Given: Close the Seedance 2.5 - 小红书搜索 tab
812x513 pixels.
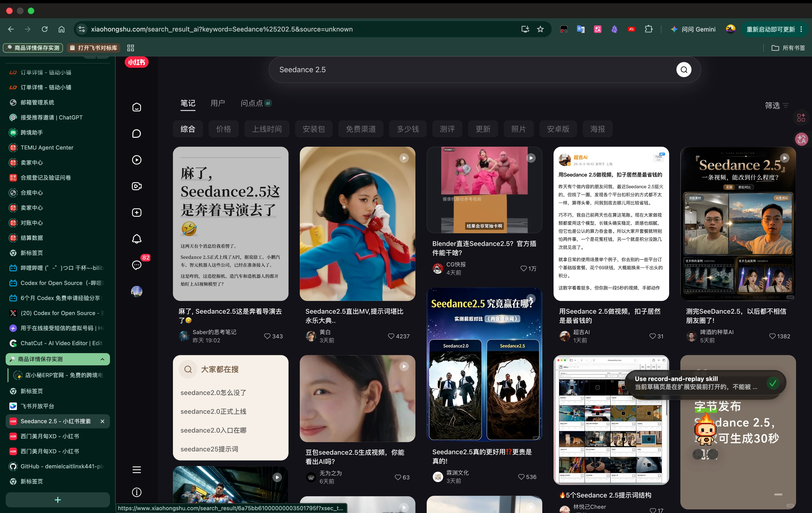Looking at the screenshot, I should point(102,422).
